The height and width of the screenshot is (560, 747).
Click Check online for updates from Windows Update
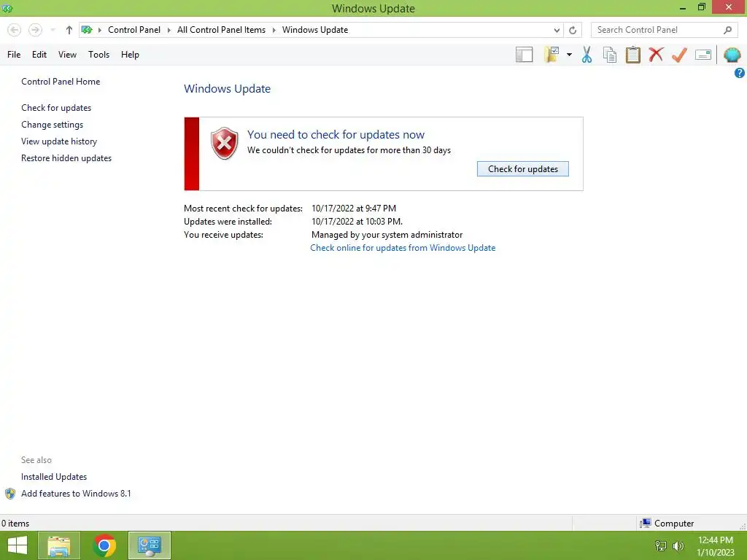(x=403, y=248)
